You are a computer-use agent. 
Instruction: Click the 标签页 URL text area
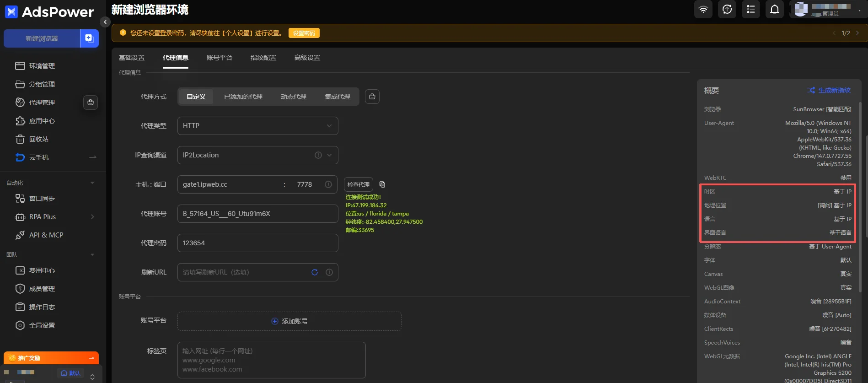272,360
